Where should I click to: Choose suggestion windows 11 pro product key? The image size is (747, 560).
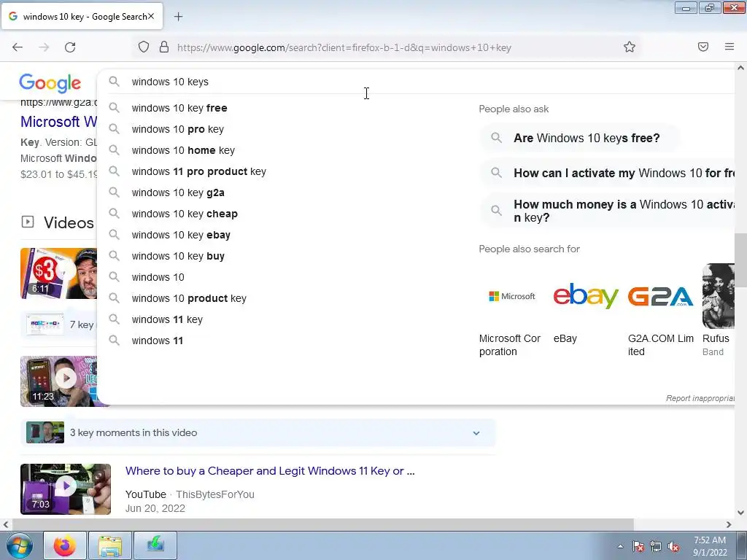(x=198, y=171)
